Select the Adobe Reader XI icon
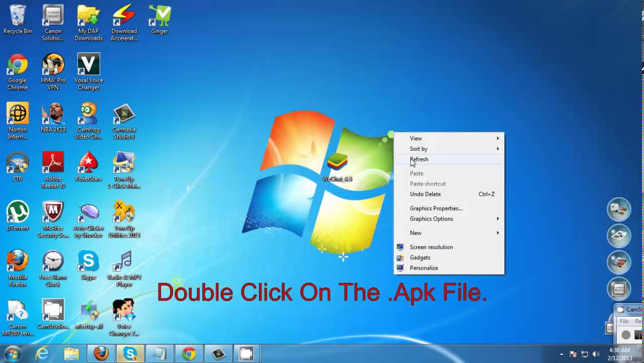Image resolution: width=644 pixels, height=363 pixels. pos(53,171)
